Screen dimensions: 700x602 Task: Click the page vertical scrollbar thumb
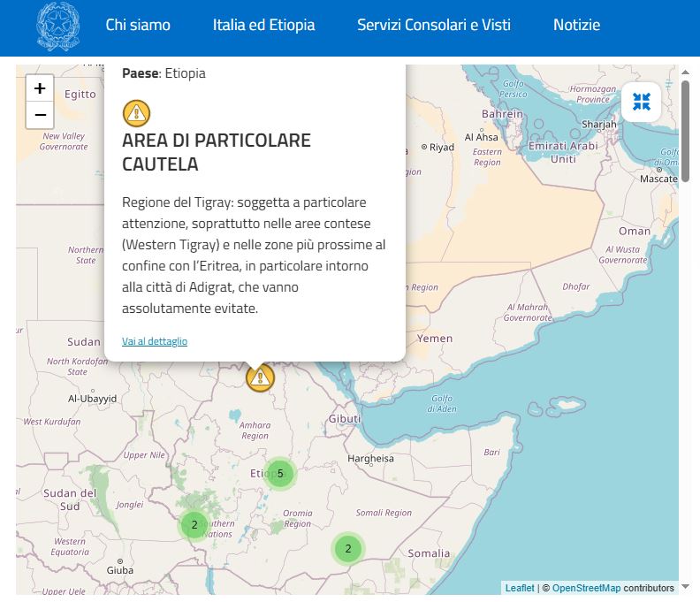[686, 131]
